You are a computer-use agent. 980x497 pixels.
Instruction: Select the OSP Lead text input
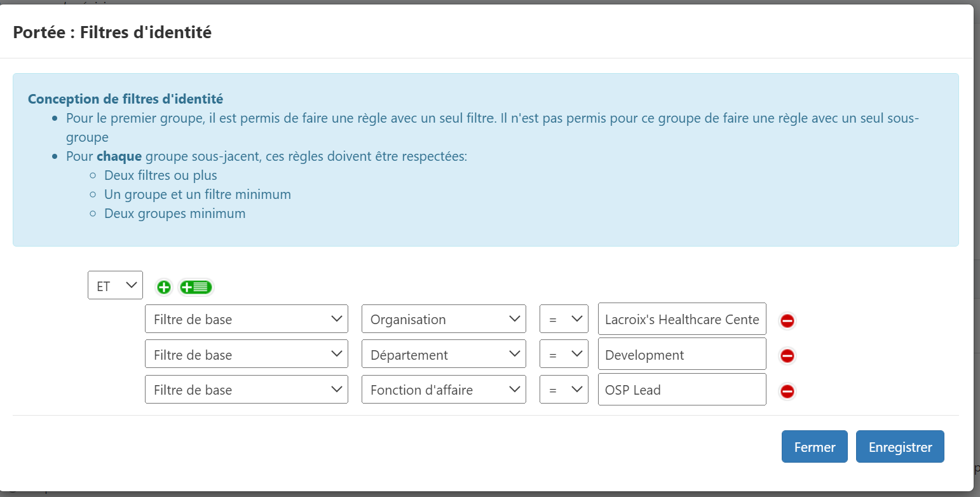[x=681, y=389]
